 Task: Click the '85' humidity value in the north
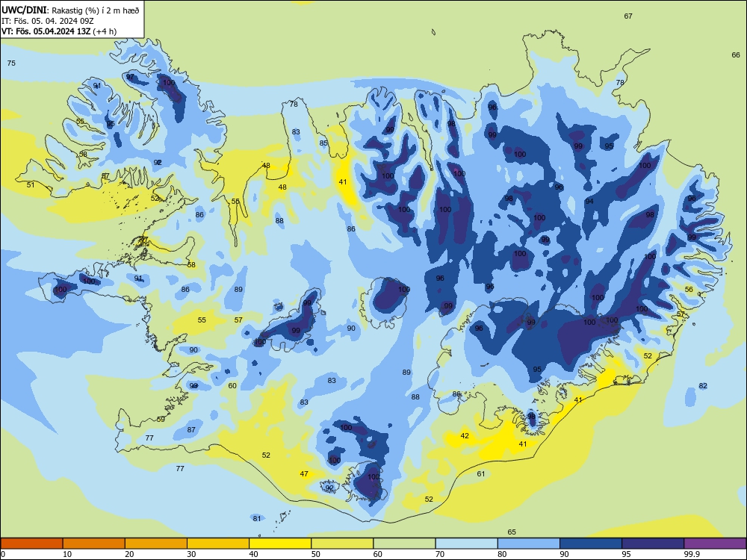pos(324,143)
